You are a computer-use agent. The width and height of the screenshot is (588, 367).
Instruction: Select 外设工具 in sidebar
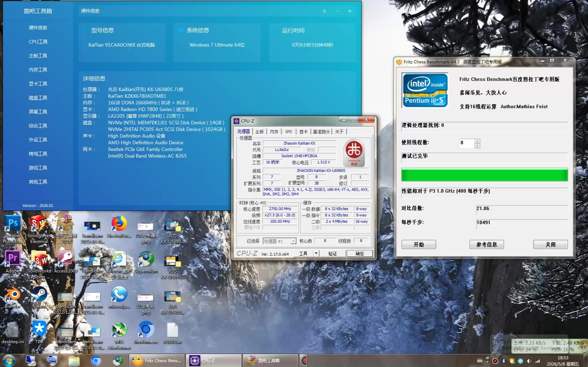pyautogui.click(x=38, y=140)
